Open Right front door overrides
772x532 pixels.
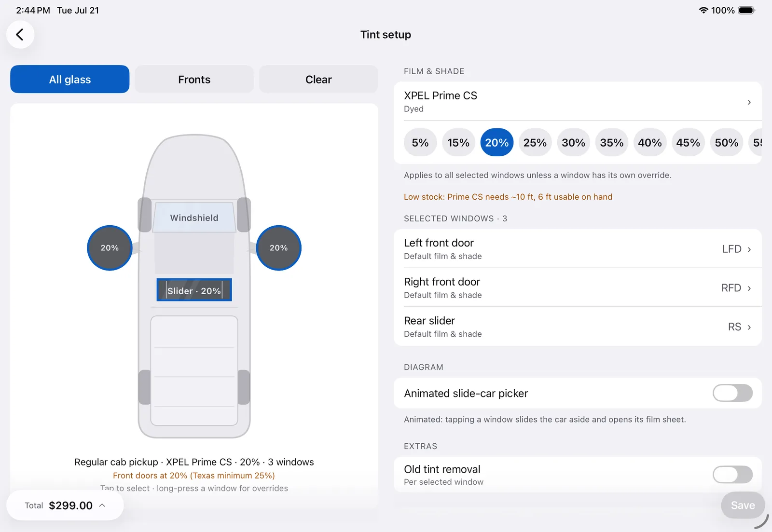pos(578,287)
